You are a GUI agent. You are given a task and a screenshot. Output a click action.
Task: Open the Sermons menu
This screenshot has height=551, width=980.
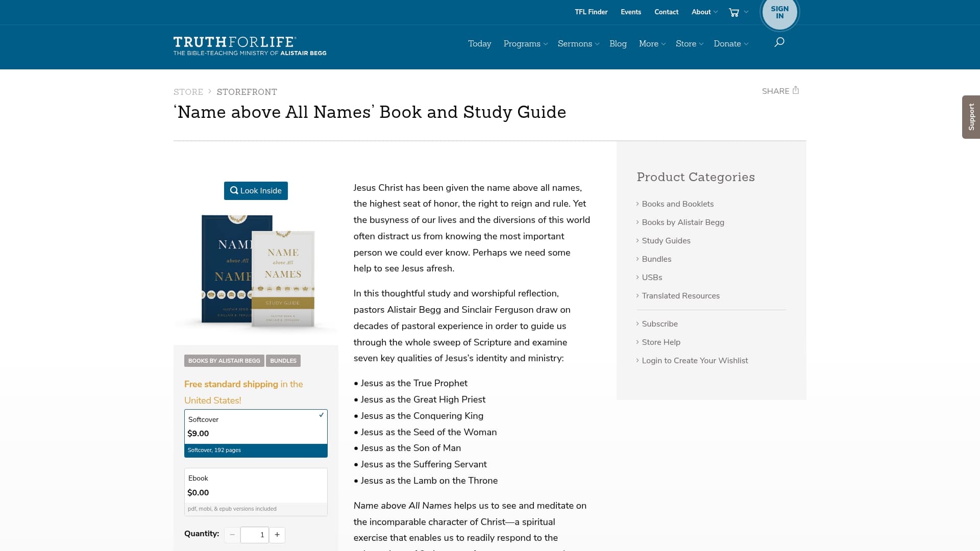[578, 44]
